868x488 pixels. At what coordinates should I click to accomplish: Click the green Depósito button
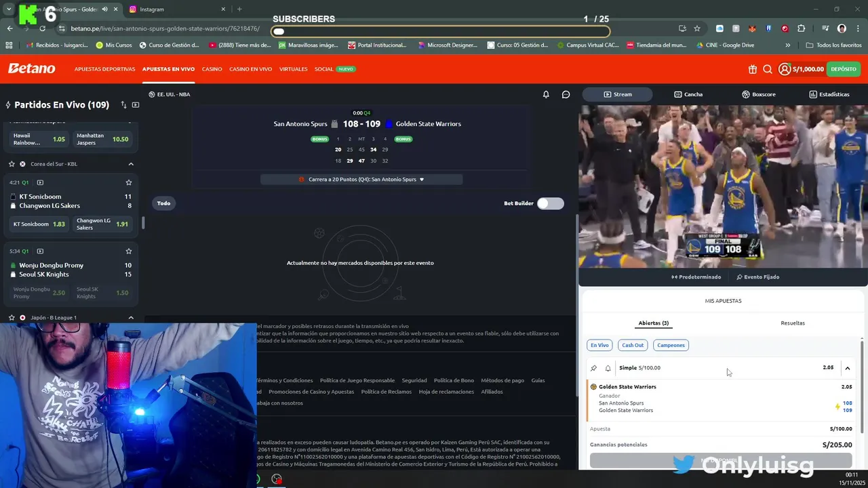[844, 69]
